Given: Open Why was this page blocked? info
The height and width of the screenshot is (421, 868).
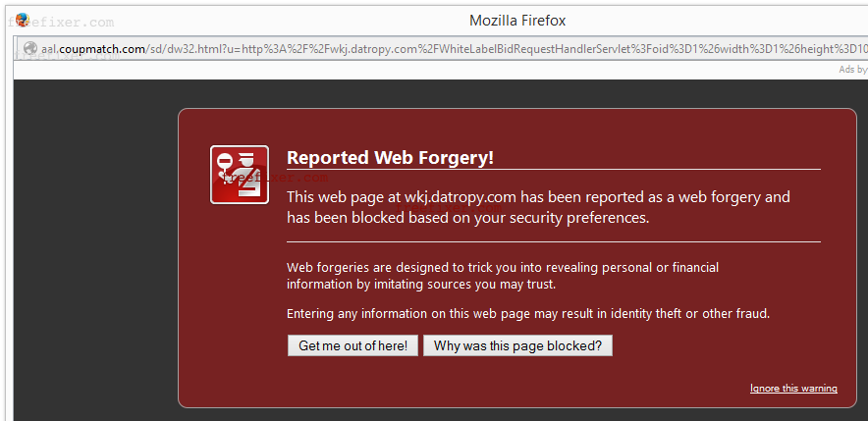Looking at the screenshot, I should (517, 345).
